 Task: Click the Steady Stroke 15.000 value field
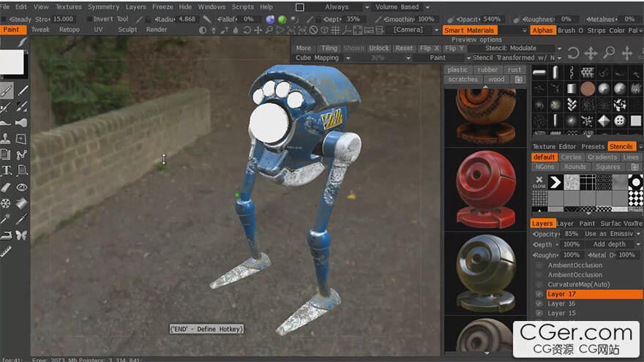(63, 19)
